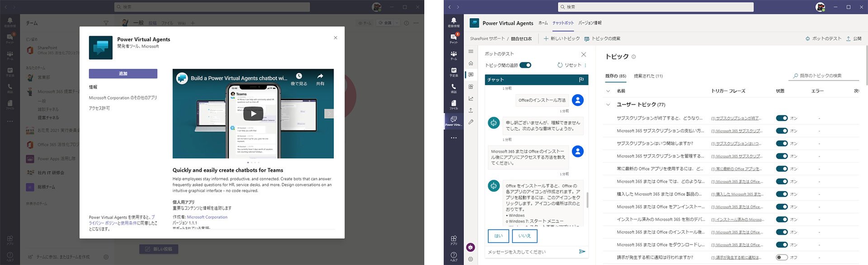Play the Power Virtual Agents video

coord(253,114)
